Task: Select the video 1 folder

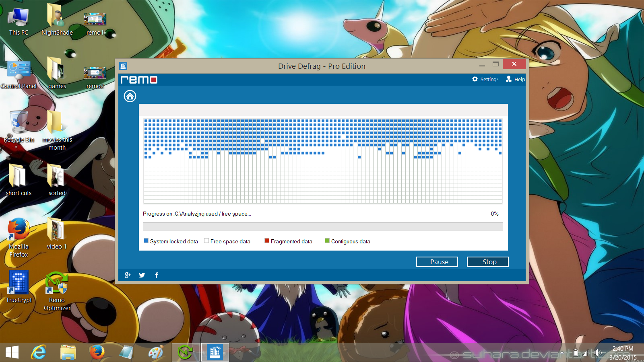Action: (x=57, y=234)
